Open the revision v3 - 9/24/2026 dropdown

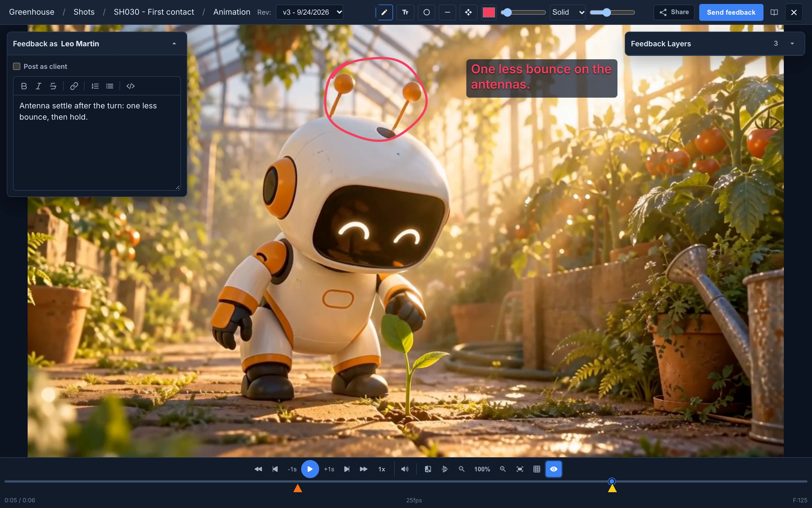point(309,12)
